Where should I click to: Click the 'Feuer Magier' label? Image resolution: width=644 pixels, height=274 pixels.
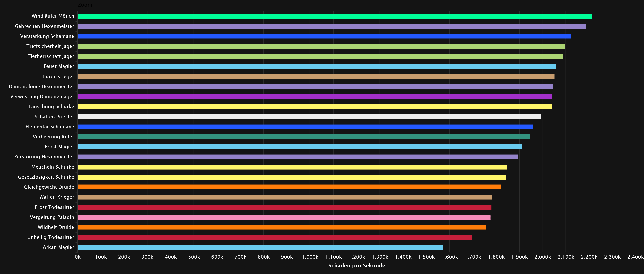click(x=59, y=66)
